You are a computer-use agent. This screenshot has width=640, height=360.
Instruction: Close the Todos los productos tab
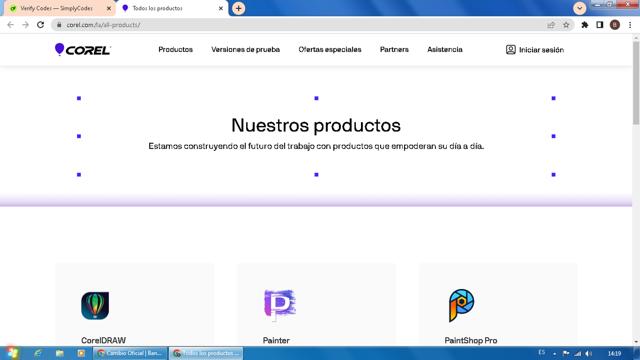221,8
